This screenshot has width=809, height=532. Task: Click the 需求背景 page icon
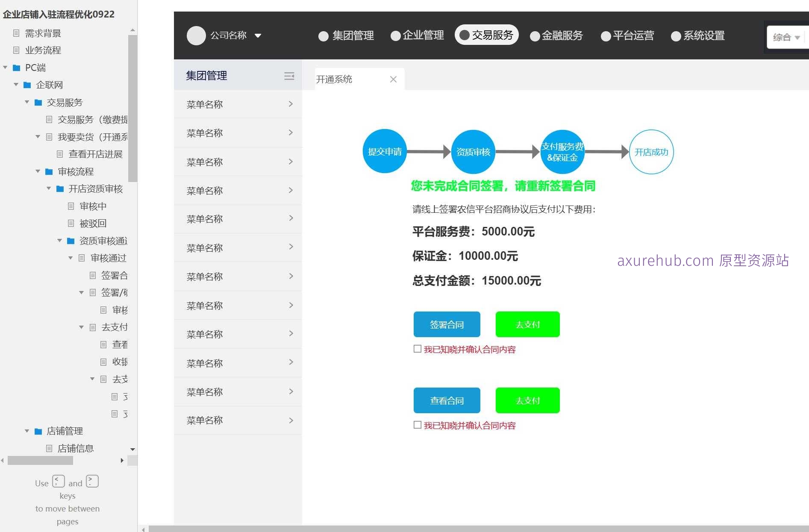coord(16,33)
